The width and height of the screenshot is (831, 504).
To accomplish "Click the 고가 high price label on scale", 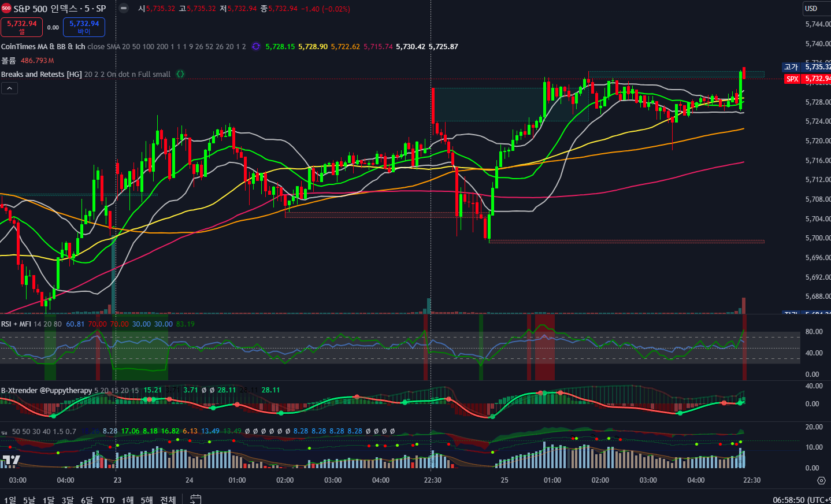I will [x=791, y=67].
